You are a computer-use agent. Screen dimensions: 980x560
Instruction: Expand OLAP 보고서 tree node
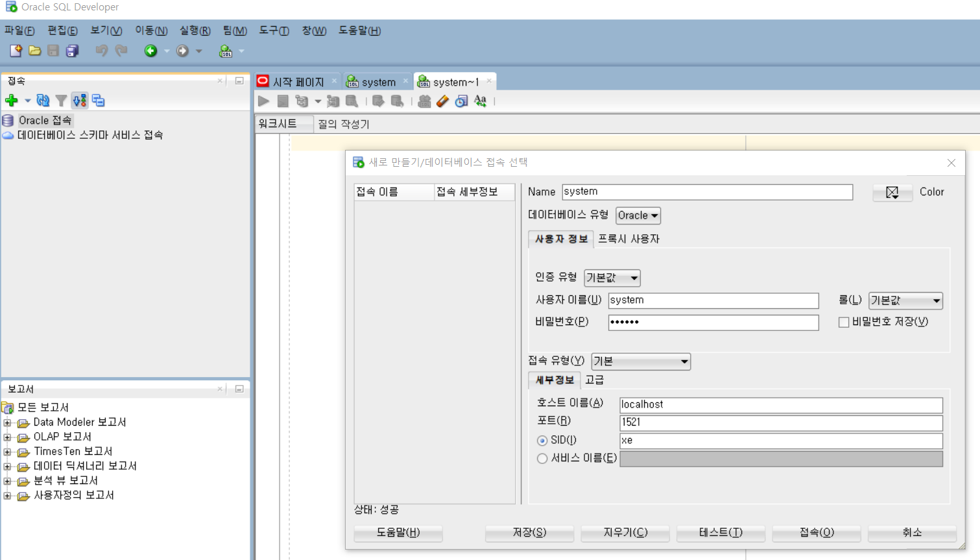[x=7, y=437]
